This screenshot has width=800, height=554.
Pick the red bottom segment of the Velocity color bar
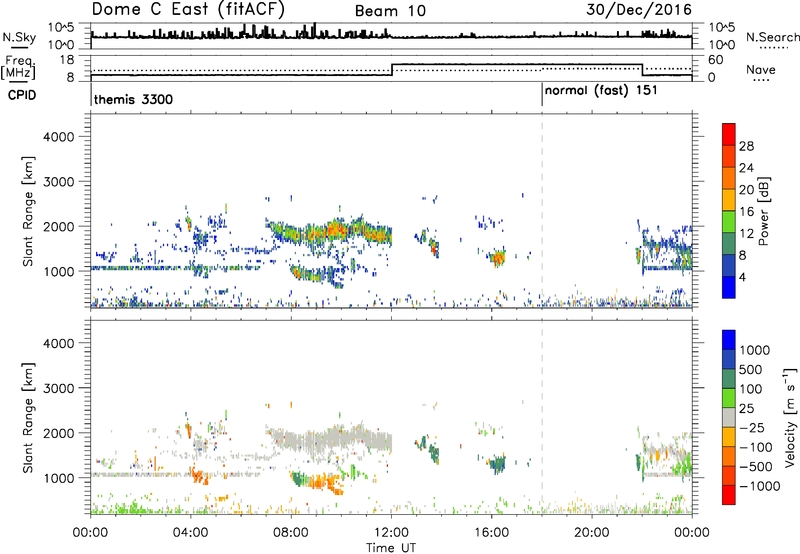click(729, 495)
